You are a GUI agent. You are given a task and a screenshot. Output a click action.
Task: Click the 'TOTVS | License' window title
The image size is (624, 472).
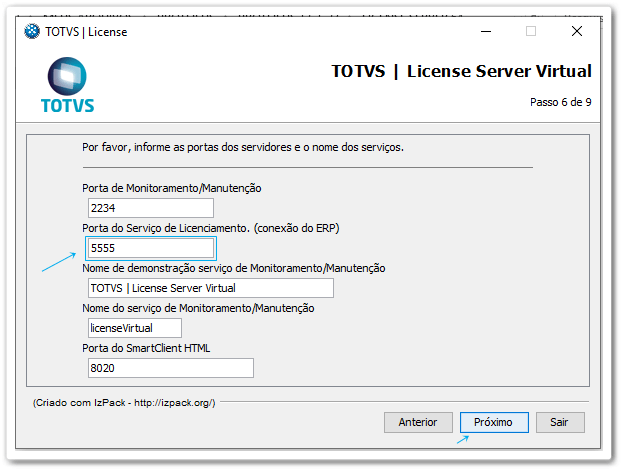(86, 32)
